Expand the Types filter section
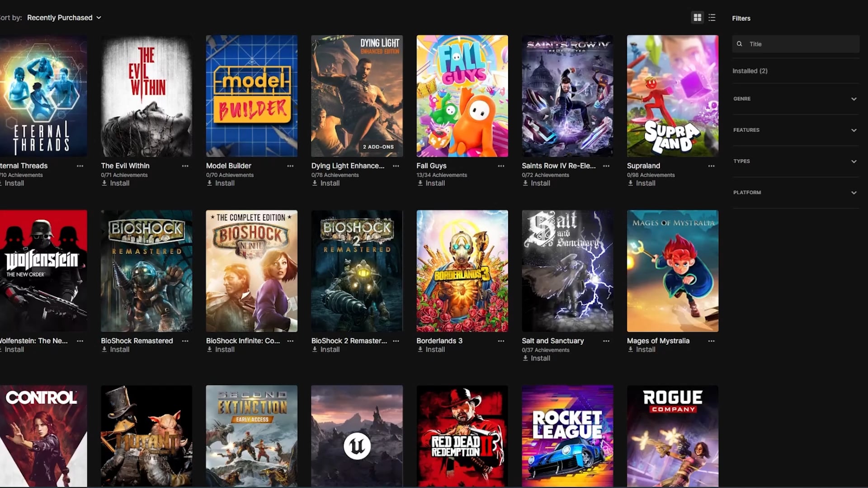 (796, 161)
